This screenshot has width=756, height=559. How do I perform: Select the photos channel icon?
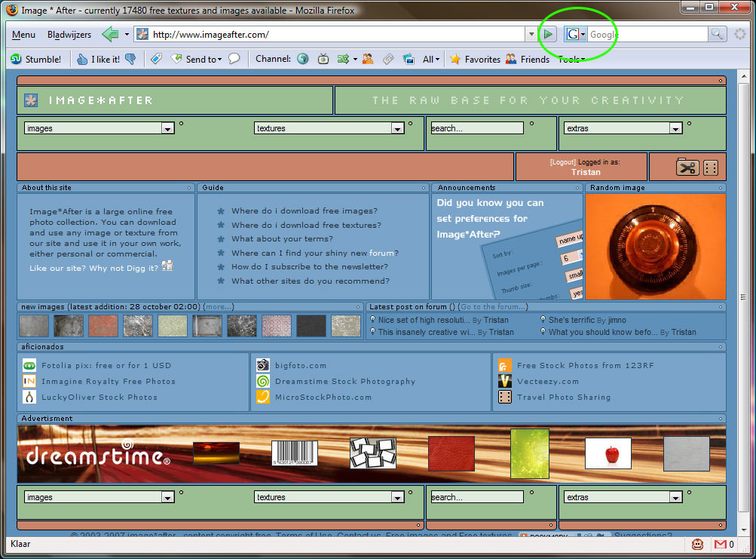pos(409,59)
